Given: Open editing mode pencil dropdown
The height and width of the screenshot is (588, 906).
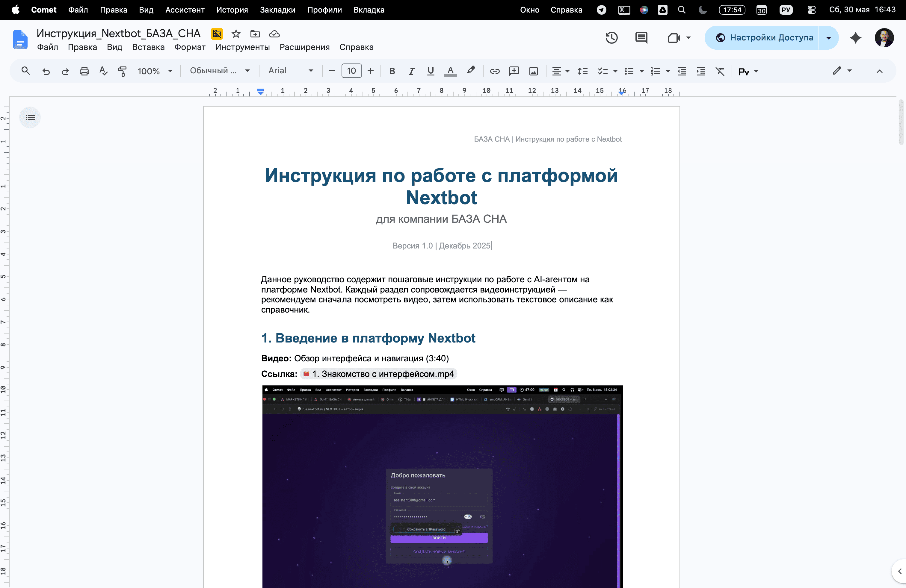Looking at the screenshot, I should tap(842, 71).
